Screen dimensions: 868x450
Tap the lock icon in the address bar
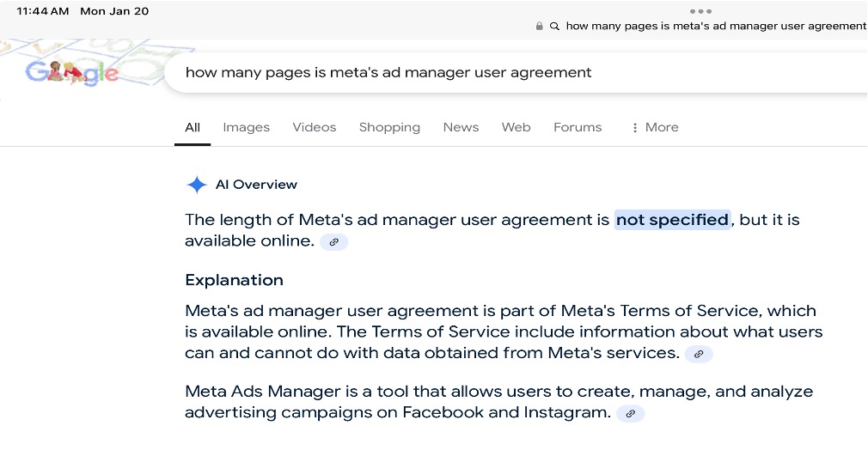540,26
